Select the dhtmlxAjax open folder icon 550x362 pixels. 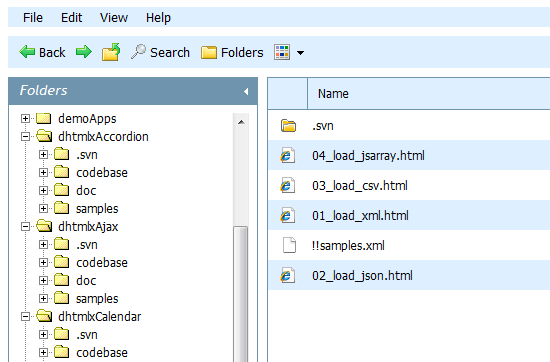coord(44,226)
